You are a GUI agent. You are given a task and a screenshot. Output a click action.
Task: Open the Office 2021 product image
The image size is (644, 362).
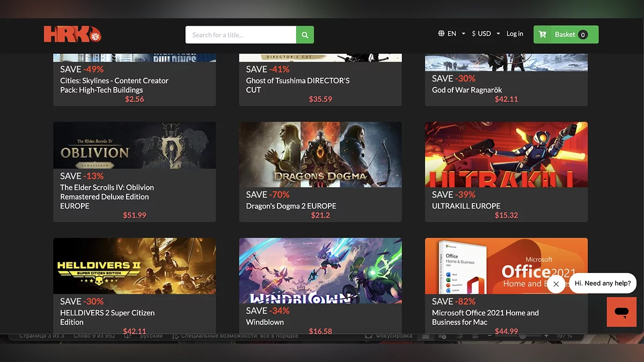point(506,266)
